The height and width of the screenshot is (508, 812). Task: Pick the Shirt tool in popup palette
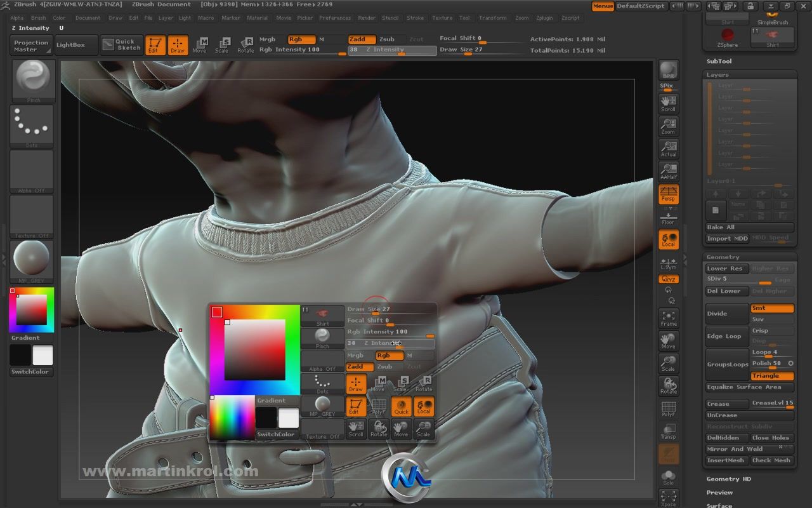pos(322,316)
